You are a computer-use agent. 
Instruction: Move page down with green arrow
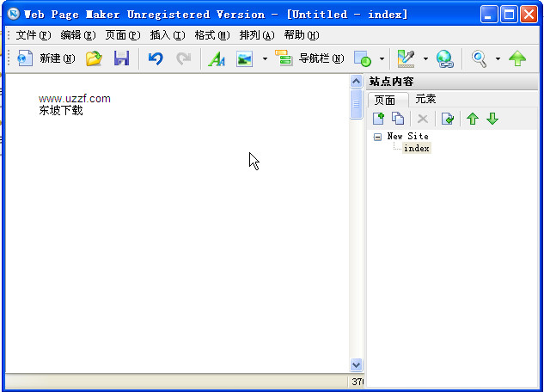492,119
